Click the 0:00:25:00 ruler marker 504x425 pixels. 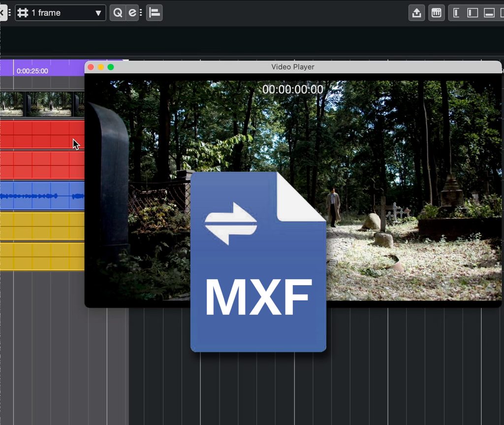pyautogui.click(x=32, y=71)
